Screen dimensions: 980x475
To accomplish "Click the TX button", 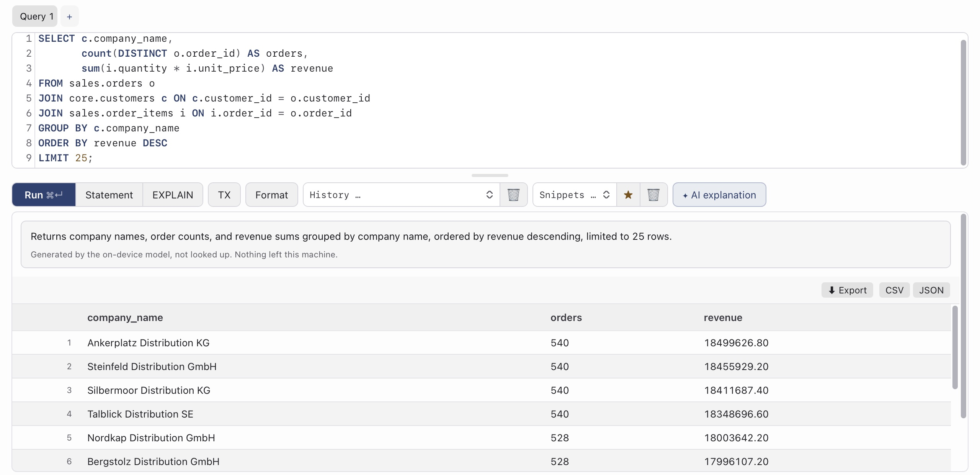I will point(224,195).
